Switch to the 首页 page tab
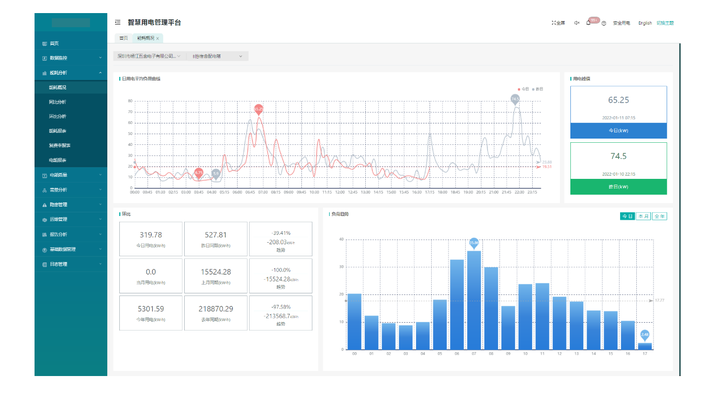The width and height of the screenshot is (720, 398). pyautogui.click(x=123, y=38)
